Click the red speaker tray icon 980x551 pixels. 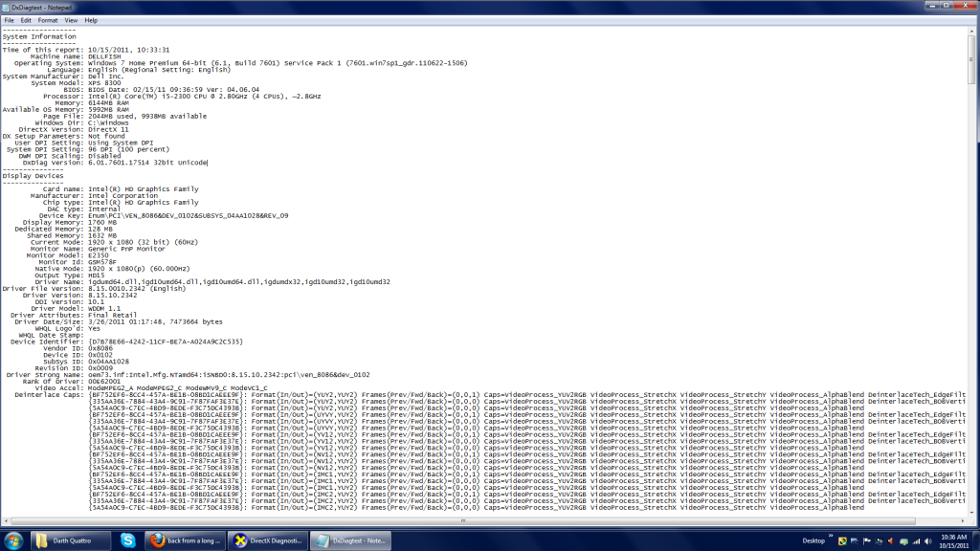click(891, 541)
